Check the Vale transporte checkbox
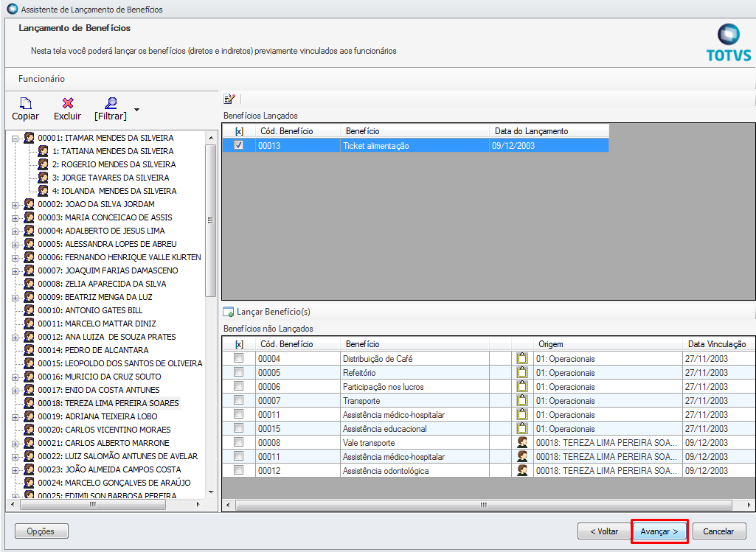This screenshot has width=756, height=552. (x=239, y=441)
